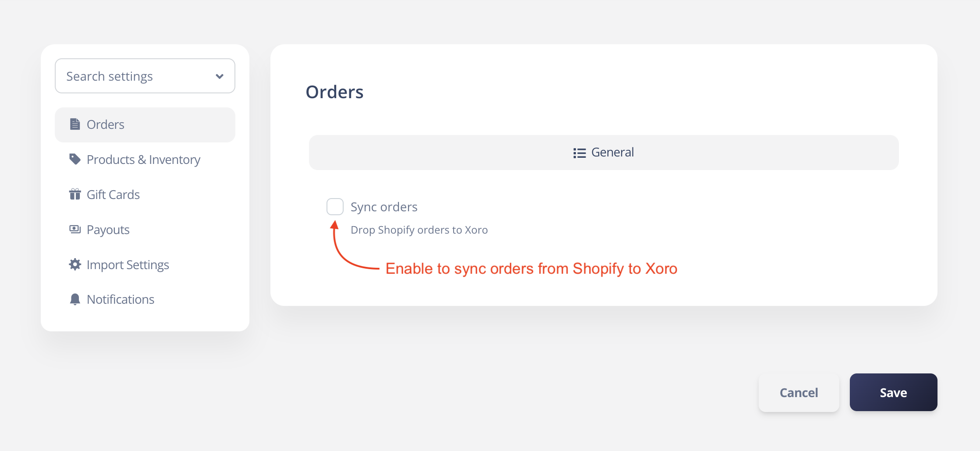Select the General tab header

(612, 153)
